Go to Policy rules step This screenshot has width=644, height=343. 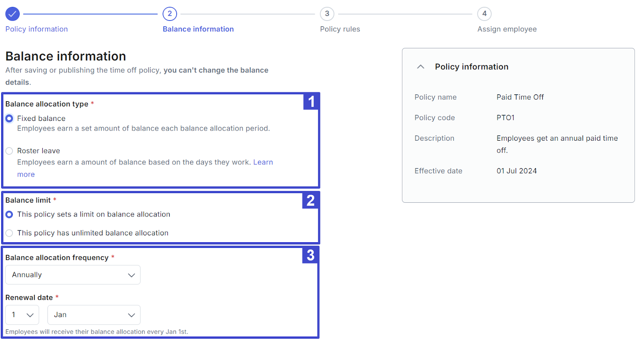click(x=340, y=29)
